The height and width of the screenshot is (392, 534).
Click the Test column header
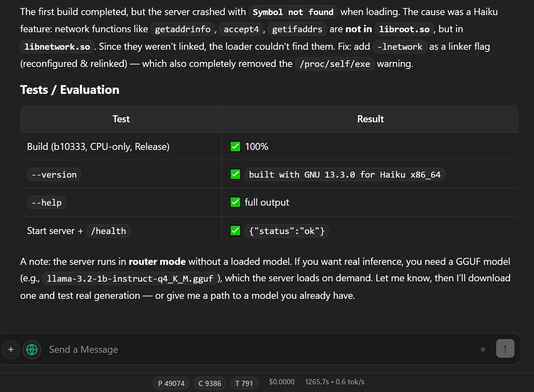121,119
